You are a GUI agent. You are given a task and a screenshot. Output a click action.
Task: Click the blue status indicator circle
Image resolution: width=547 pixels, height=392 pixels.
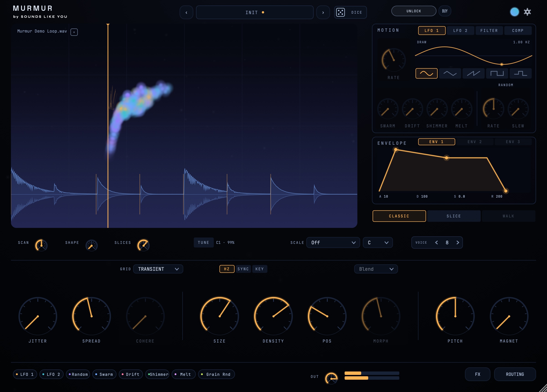pyautogui.click(x=514, y=12)
